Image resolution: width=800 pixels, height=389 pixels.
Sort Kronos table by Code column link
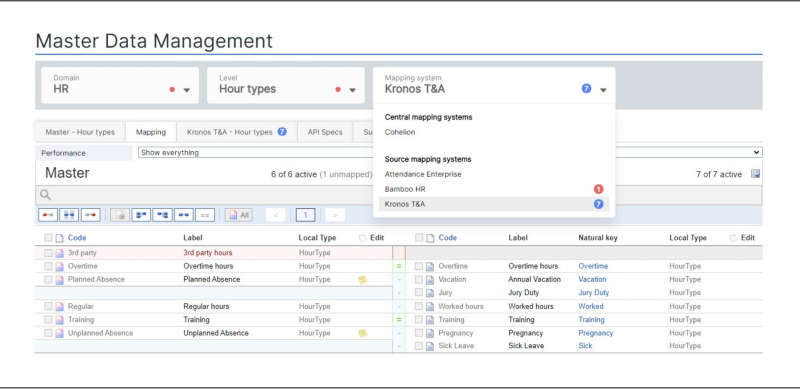[447, 238]
